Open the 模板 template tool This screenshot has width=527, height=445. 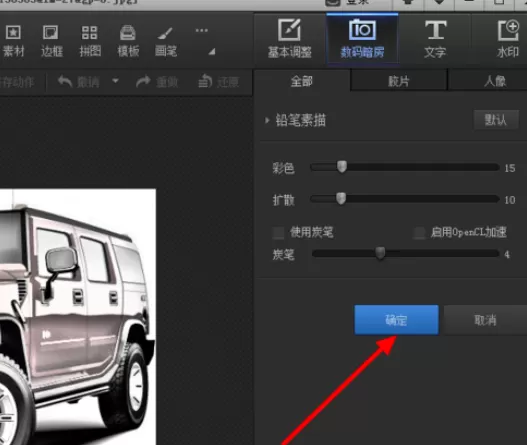[x=128, y=41]
